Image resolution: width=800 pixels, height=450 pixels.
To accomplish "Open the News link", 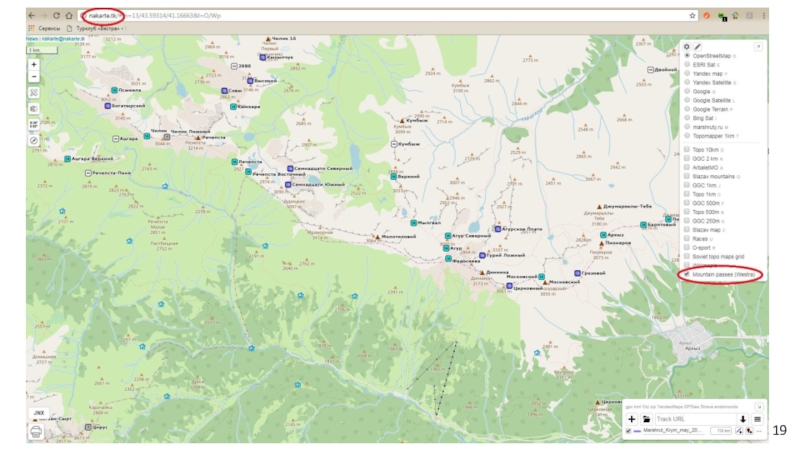I will 32,39.
